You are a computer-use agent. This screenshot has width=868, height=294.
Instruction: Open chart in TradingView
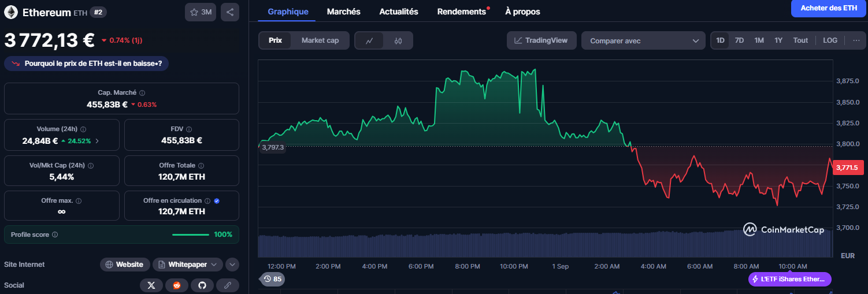coord(541,40)
